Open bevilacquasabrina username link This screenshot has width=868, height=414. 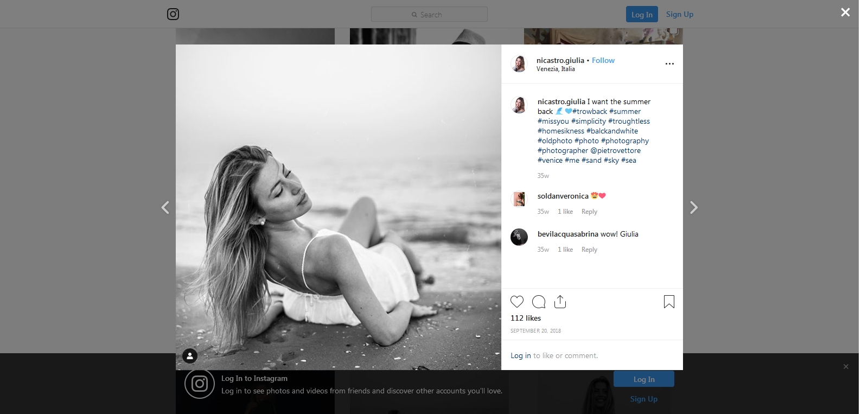coord(568,234)
